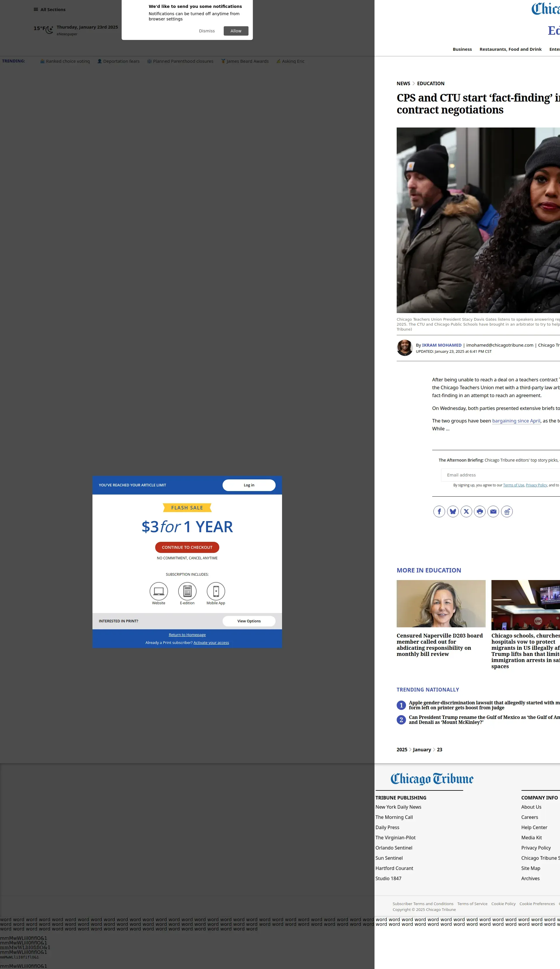The image size is (560, 969).
Task: Click the Log in button
Action: [249, 485]
